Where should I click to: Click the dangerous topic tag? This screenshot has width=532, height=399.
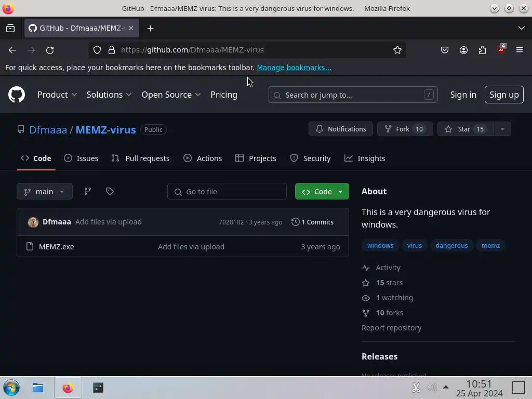click(451, 245)
